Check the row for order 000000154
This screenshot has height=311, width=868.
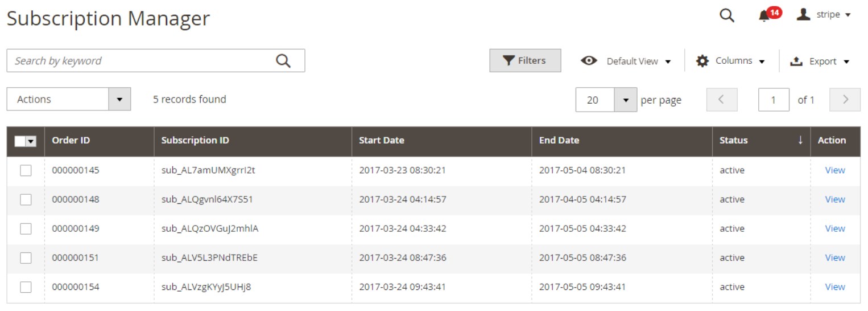pos(26,287)
